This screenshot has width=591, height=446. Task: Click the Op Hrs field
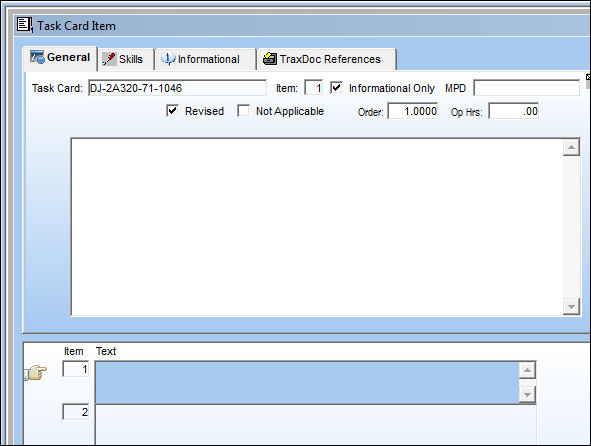514,111
